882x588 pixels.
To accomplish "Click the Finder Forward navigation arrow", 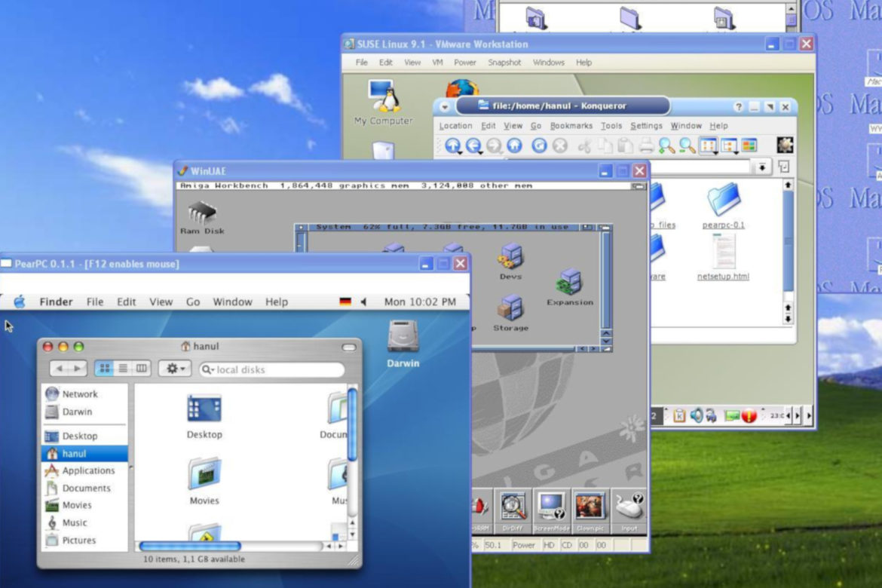I will pos(78,369).
